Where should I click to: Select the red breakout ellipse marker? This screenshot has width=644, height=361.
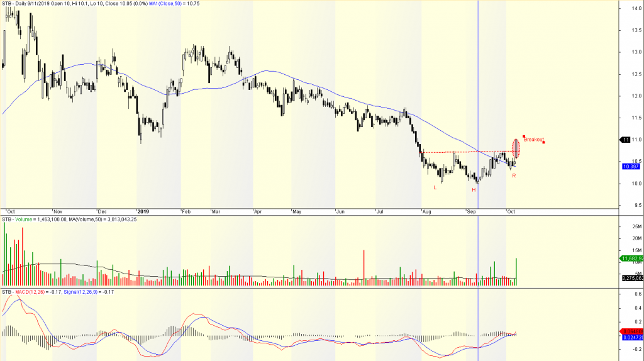pyautogui.click(x=516, y=148)
